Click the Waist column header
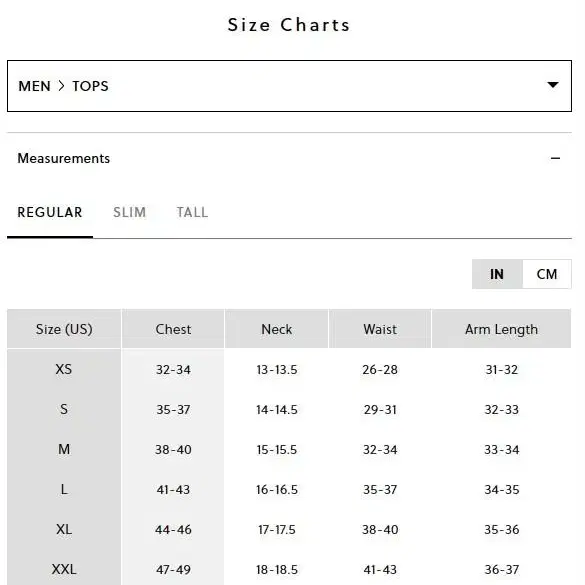Screen dimensions: 585x585 click(380, 329)
